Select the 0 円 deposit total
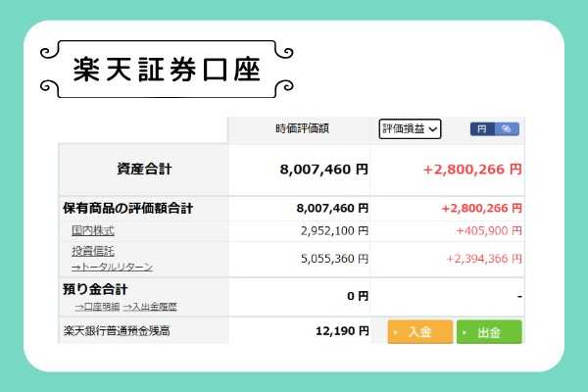Viewport: 588px width, 392px height. [358, 296]
